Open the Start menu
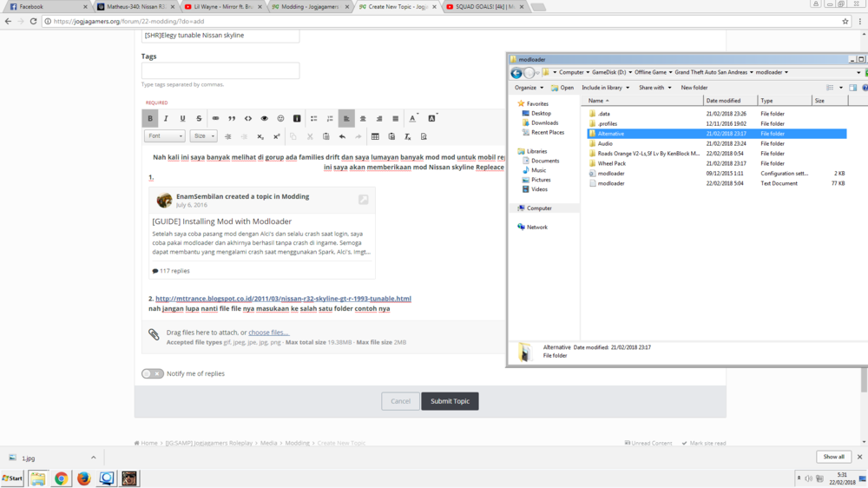Screen dimensions: 868x488 (x=12, y=478)
